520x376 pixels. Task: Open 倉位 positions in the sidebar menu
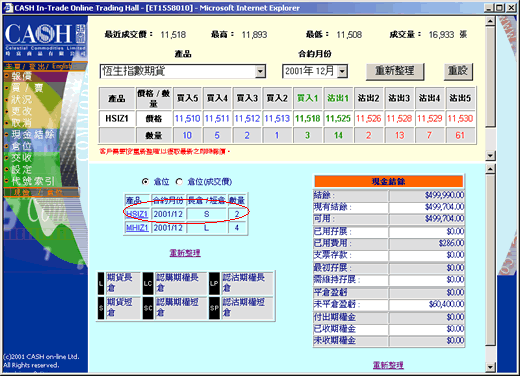pyautogui.click(x=22, y=146)
